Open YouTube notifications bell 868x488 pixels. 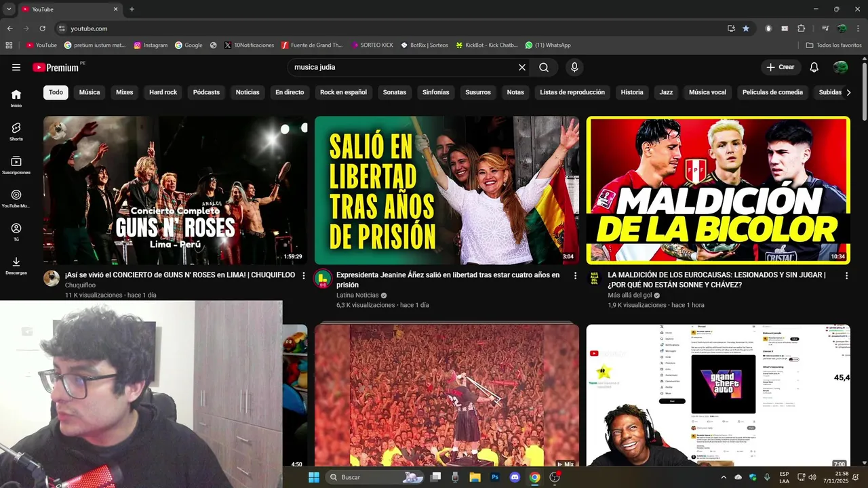point(814,67)
